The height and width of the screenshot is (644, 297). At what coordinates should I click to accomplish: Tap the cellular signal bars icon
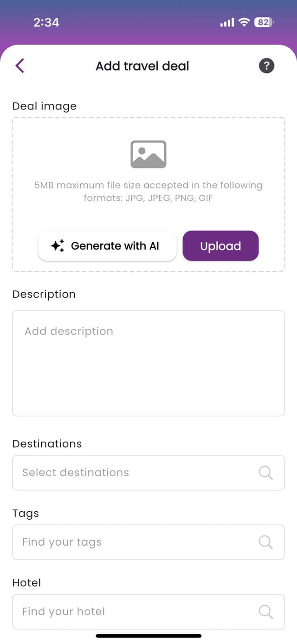[227, 22]
